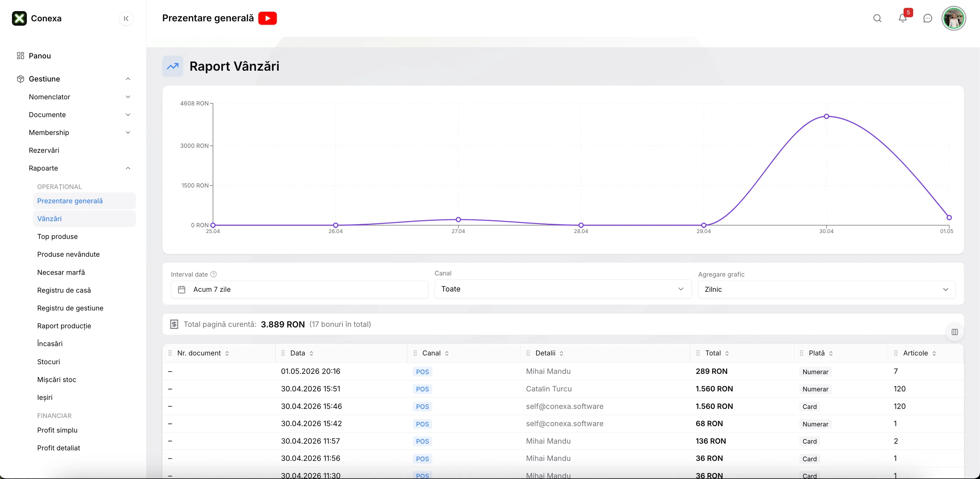Open the search magnifier icon
The image size is (980, 479).
(x=877, y=18)
